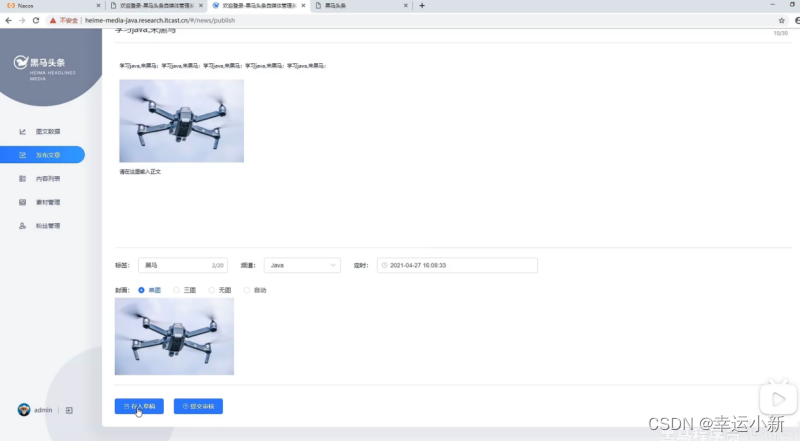Open 图文数据 in the sidebar
This screenshot has width=800, height=442.
[48, 132]
